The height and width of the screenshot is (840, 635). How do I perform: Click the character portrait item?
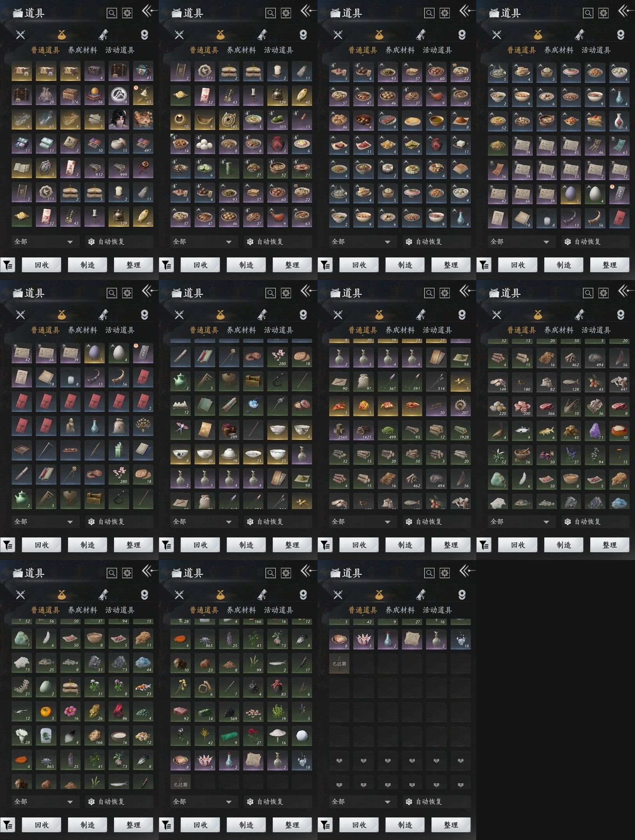pos(119,120)
